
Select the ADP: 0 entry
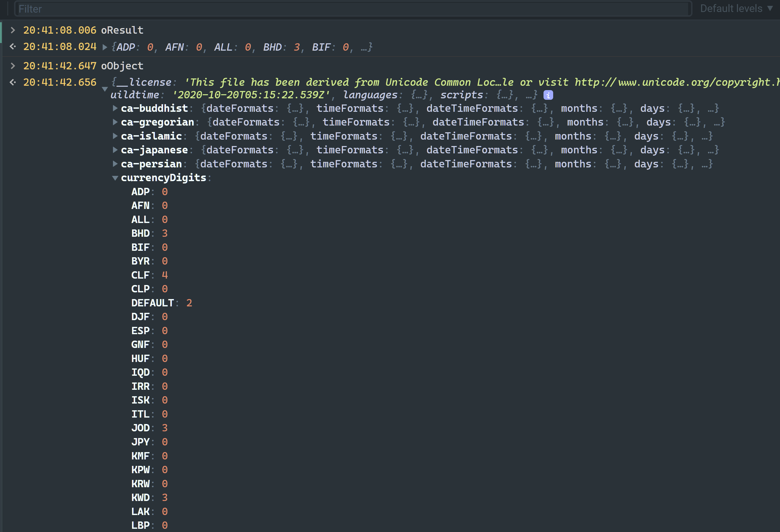149,192
